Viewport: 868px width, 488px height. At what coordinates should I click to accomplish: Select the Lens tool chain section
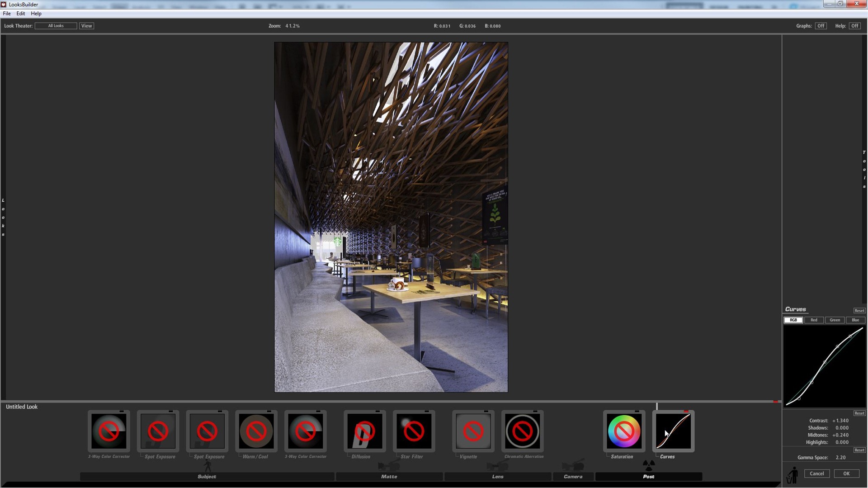(x=498, y=477)
